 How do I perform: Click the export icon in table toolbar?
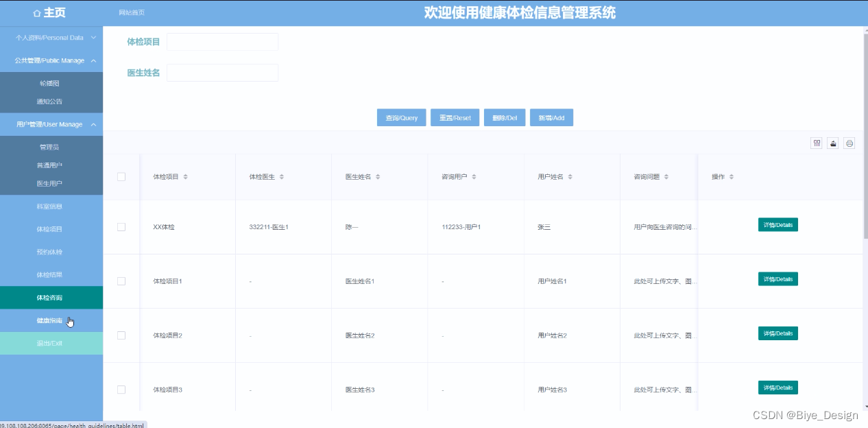[833, 143]
